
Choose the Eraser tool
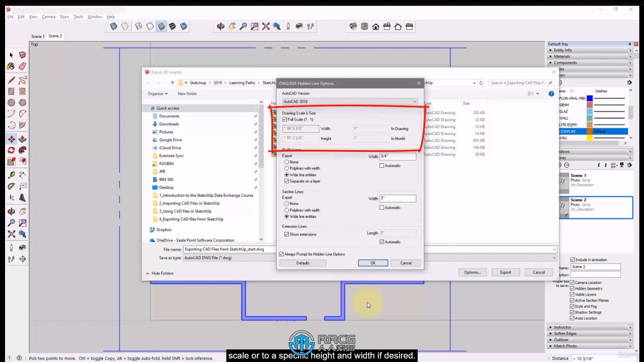(22, 66)
